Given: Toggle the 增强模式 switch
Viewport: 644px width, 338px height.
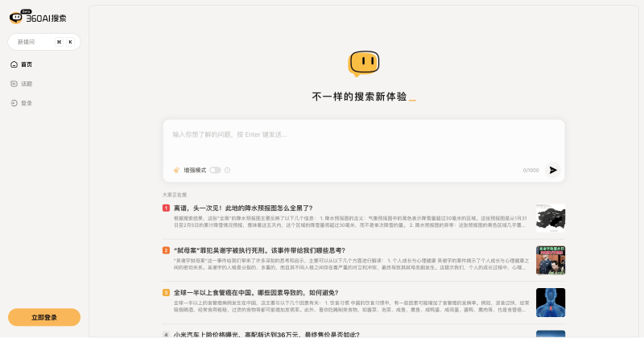Looking at the screenshot, I should pos(215,170).
